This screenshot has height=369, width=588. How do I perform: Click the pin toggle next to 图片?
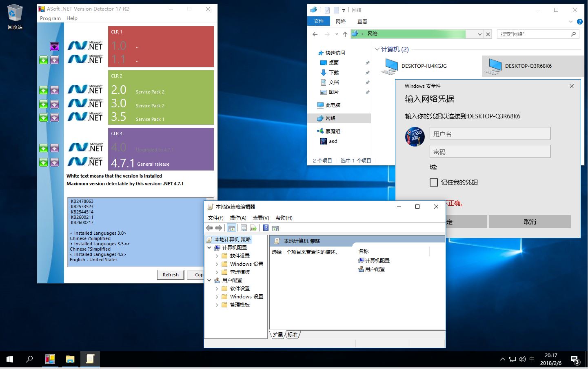point(368,92)
